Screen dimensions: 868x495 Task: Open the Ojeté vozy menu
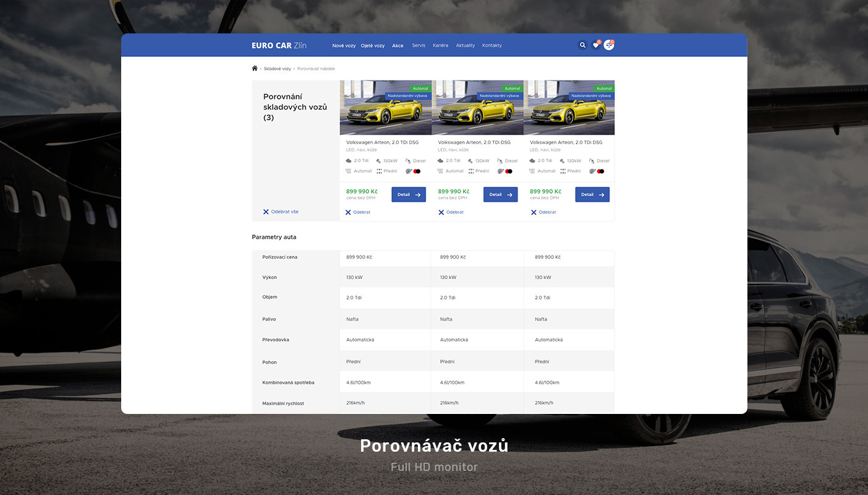coord(373,46)
